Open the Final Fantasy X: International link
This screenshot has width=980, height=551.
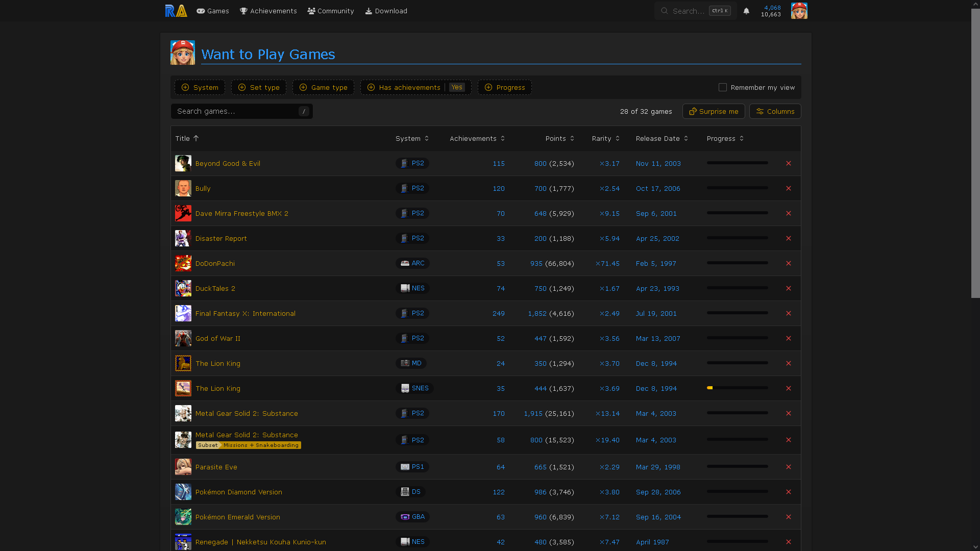(245, 313)
